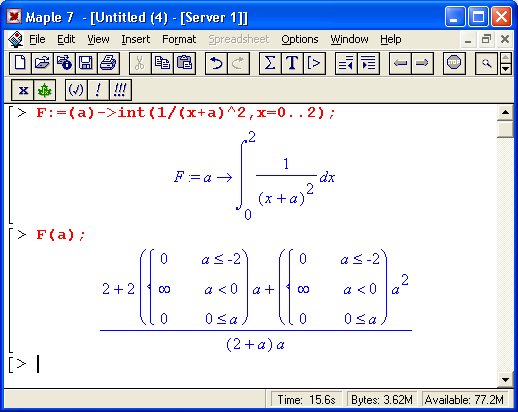Open the Format menu
Viewport: 518px width, 412px height.
point(179,39)
